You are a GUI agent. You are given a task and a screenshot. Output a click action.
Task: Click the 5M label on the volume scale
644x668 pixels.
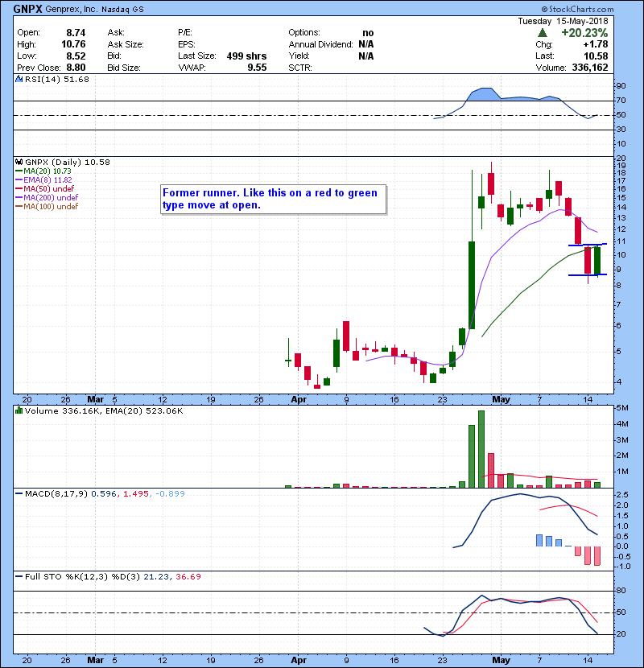622,408
